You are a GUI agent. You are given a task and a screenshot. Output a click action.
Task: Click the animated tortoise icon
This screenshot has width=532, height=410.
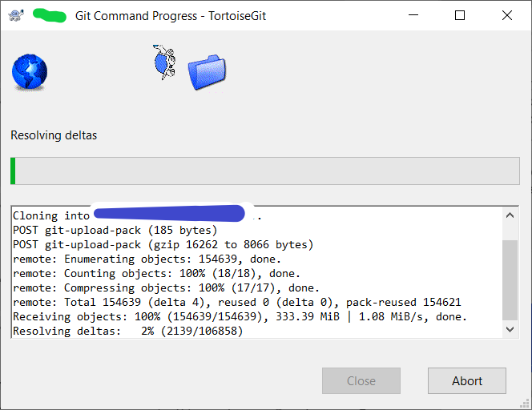tap(164, 62)
